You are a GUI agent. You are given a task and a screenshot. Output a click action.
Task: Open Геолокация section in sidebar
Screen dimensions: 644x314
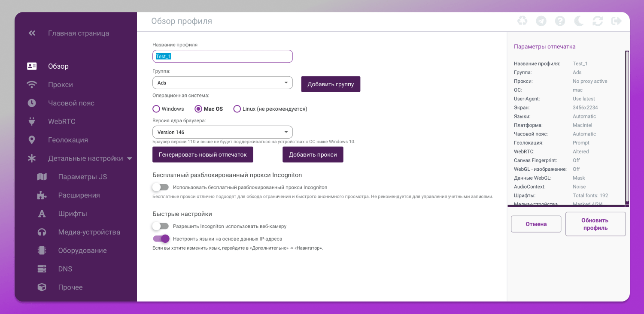[68, 140]
